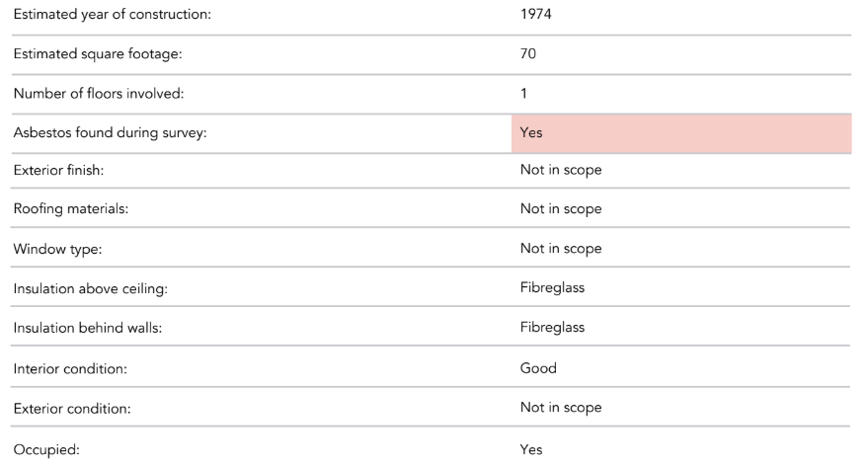Select the Window type "Not in scope" value
The height and width of the screenshot is (468, 868).
(x=560, y=249)
